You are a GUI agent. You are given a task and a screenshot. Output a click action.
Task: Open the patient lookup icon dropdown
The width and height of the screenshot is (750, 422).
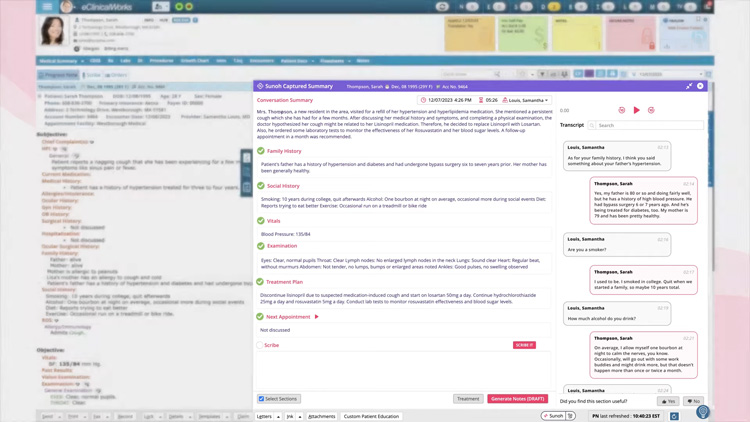(161, 6)
